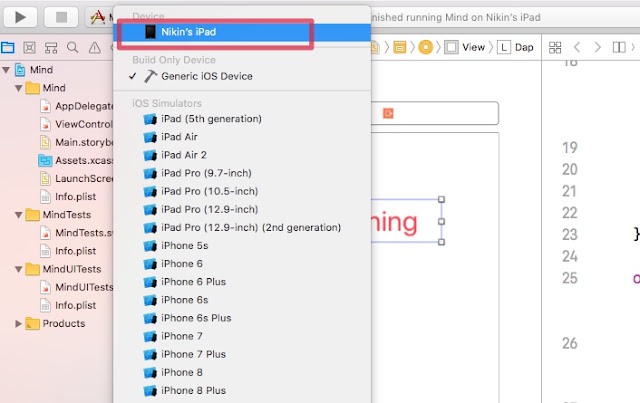The height and width of the screenshot is (403, 640).
Task: Click the yellow view controller jump bar icon
Action: click(425, 47)
